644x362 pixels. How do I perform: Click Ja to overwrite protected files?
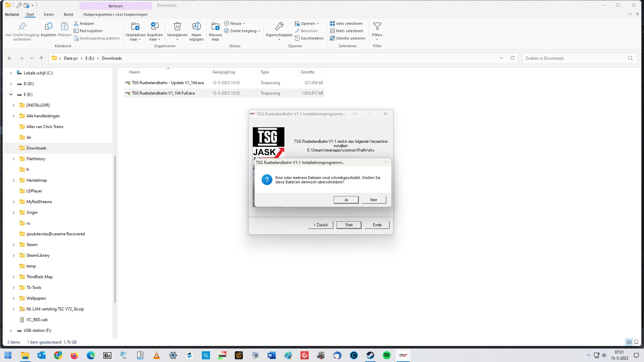(346, 199)
